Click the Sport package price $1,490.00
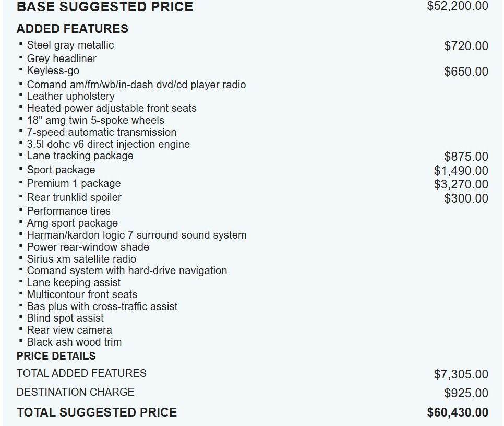This screenshot has width=504, height=426. pos(461,171)
